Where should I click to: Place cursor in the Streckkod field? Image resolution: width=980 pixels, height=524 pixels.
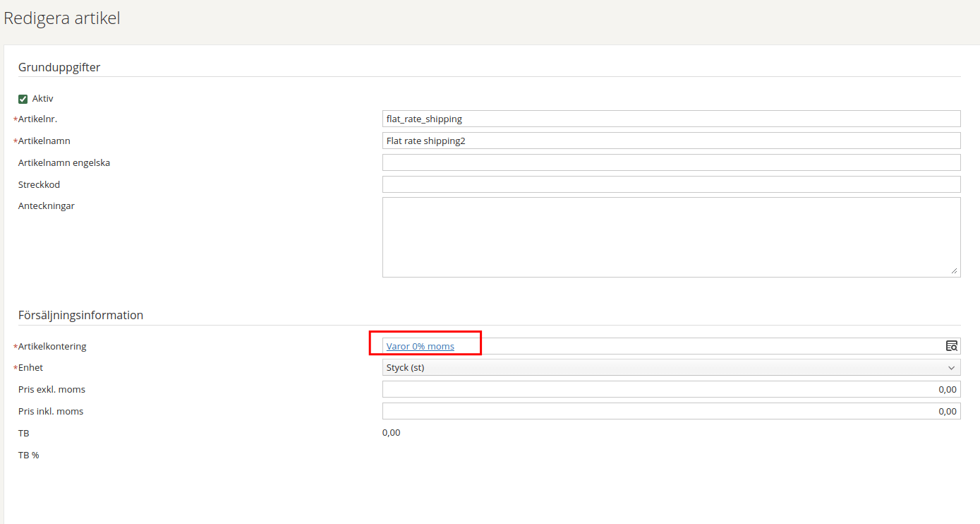(x=671, y=184)
